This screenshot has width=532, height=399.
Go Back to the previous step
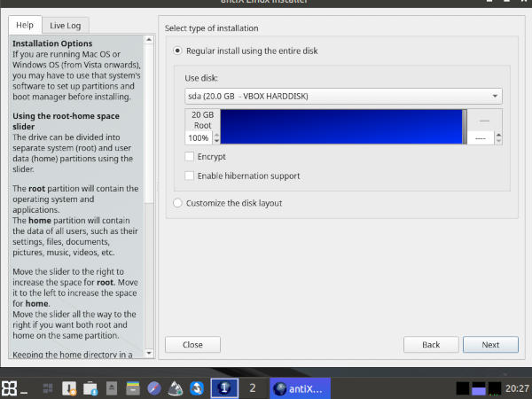431,344
